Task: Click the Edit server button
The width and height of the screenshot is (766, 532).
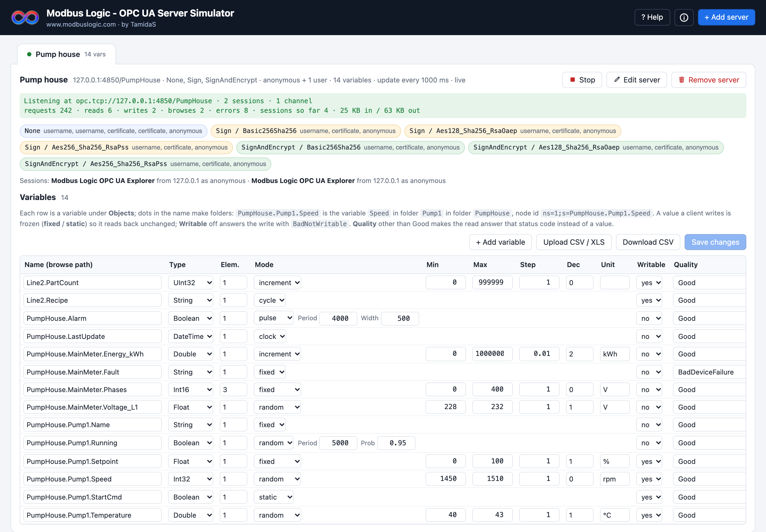Action: tap(637, 80)
